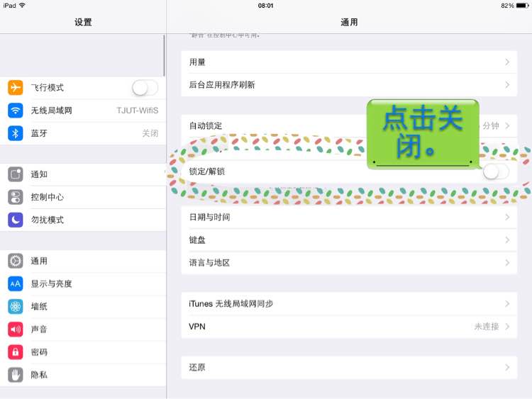
Task: Tap the Control Center (控制中心) icon
Action: (16, 197)
